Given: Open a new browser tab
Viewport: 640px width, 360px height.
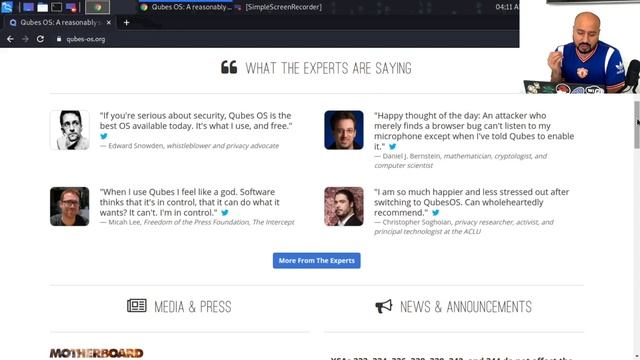Looking at the screenshot, I should [127, 22].
